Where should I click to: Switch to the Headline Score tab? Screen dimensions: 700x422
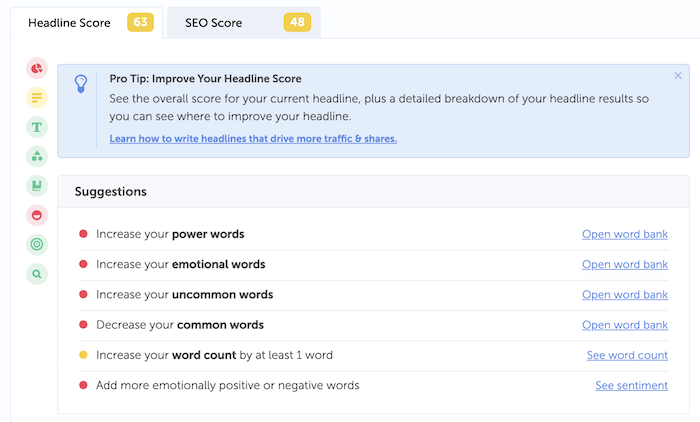tap(69, 22)
